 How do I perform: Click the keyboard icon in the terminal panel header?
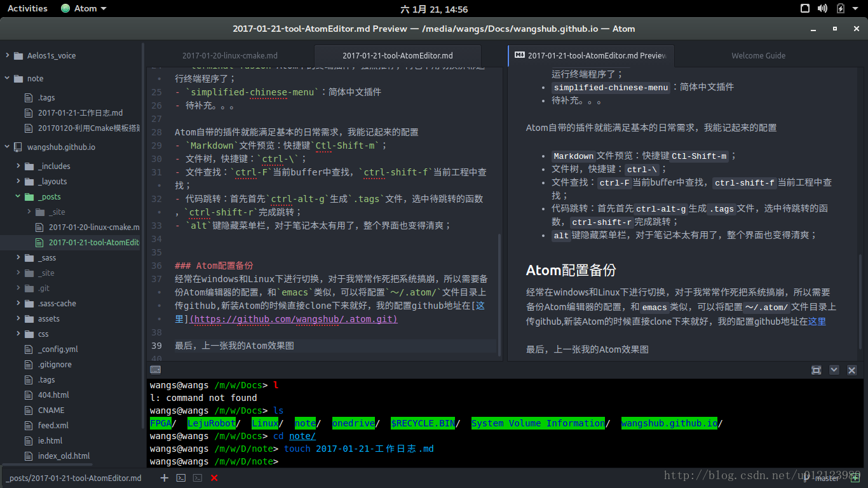coord(156,370)
